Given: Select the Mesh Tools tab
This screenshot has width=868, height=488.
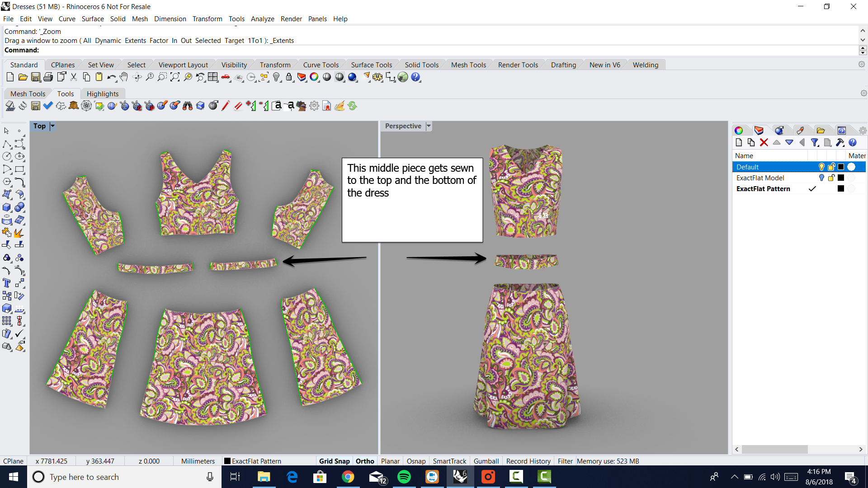Looking at the screenshot, I should [x=28, y=94].
